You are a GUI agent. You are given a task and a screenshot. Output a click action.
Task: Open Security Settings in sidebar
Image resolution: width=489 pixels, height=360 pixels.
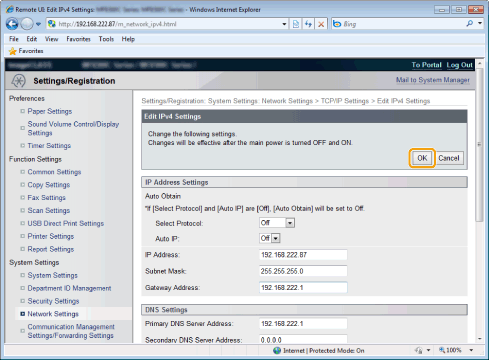[53, 301]
